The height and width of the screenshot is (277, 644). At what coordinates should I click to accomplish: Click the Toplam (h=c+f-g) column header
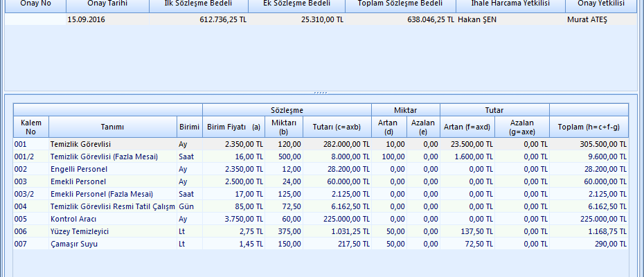pos(589,127)
